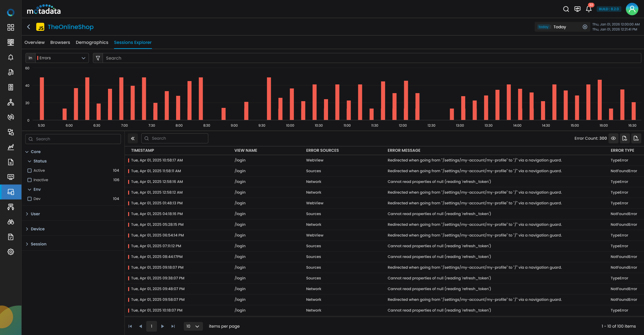Screen dimensions: 644x335
Task: Toggle the eye icon beside Error Count
Action: click(x=613, y=138)
